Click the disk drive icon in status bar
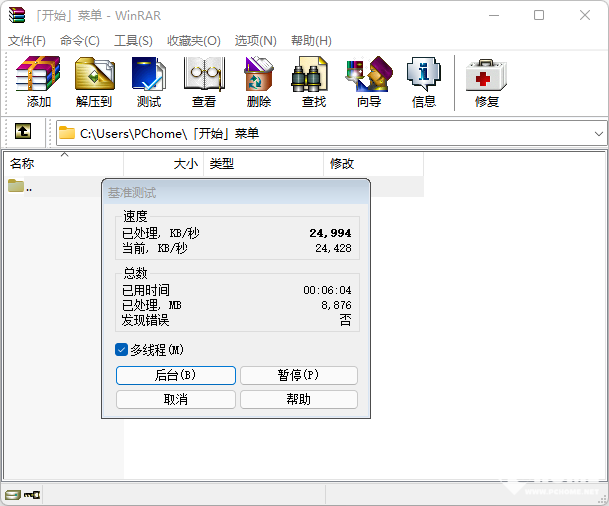The height and width of the screenshot is (506, 609). (12, 495)
